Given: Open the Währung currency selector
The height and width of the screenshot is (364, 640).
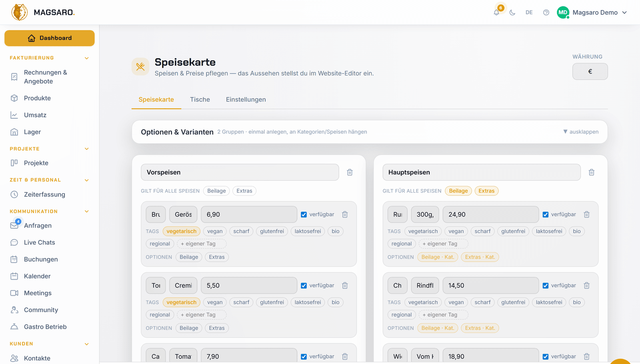Looking at the screenshot, I should tap(590, 72).
